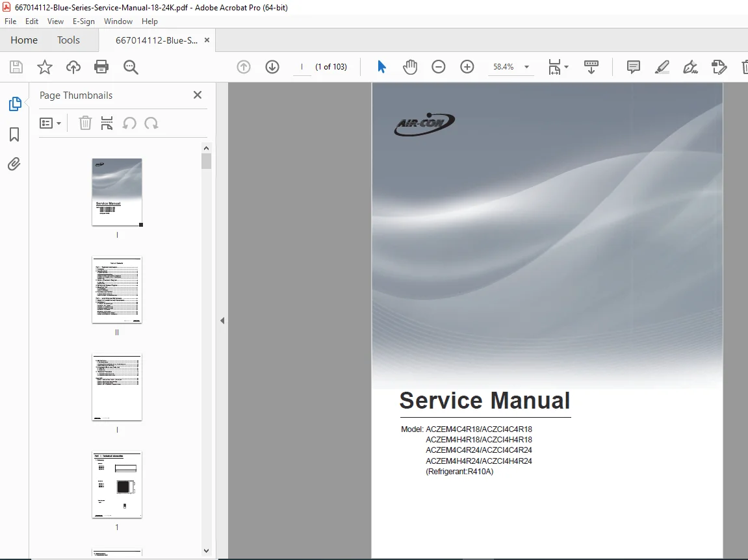Open Find text search tool
Screen dimensions: 748x560
pos(130,68)
